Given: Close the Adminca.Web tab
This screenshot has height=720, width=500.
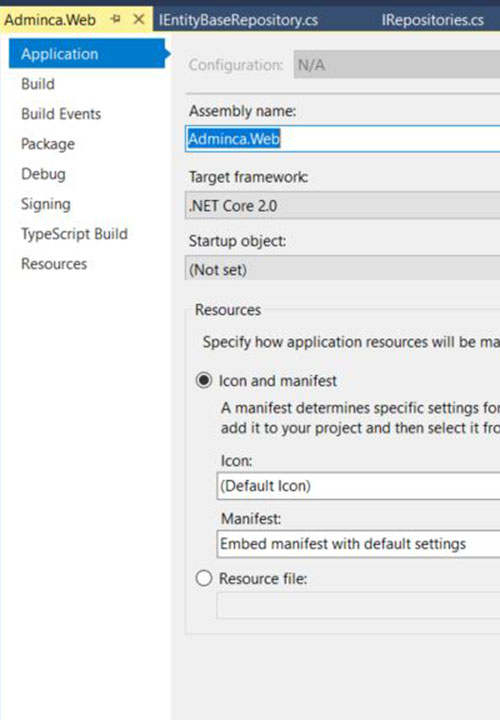Looking at the screenshot, I should [138, 19].
